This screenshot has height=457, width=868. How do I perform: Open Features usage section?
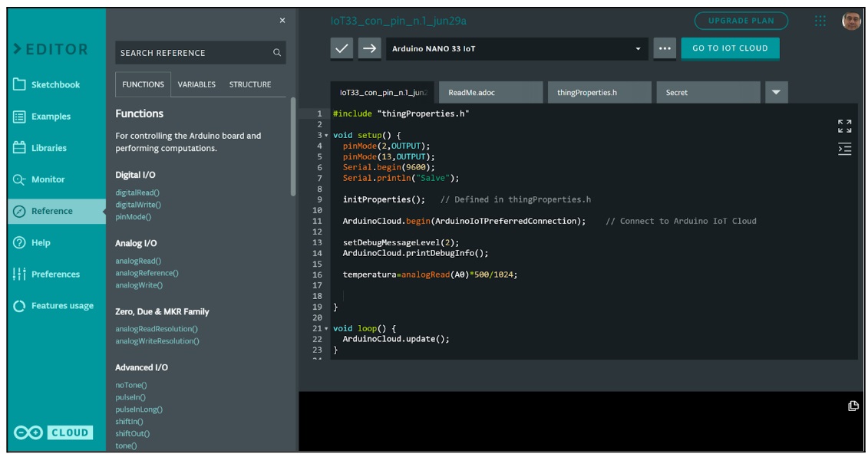tap(53, 305)
